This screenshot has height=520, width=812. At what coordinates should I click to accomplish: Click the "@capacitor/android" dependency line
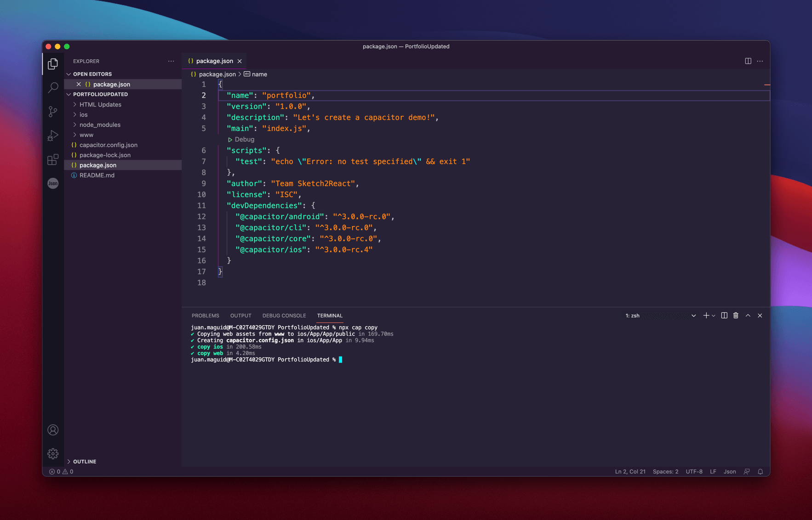click(315, 216)
